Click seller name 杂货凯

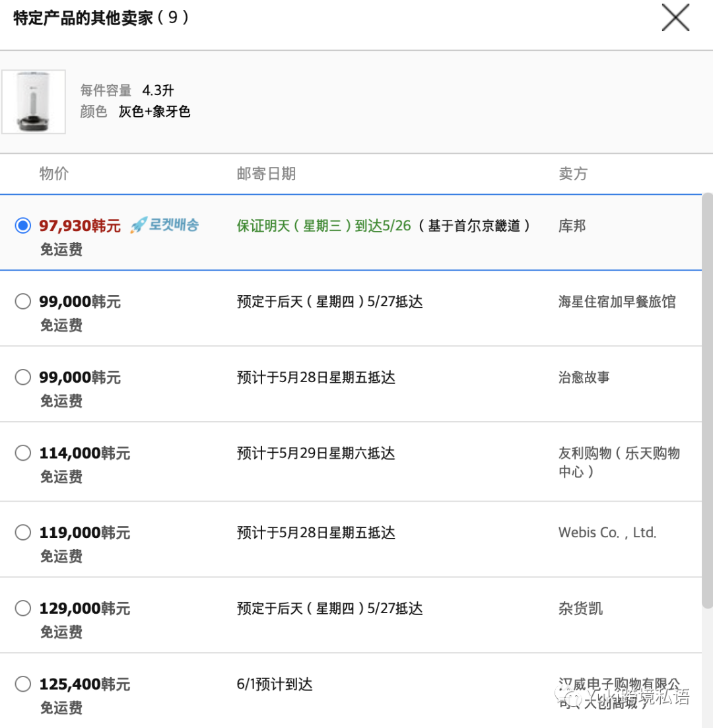[x=580, y=609]
